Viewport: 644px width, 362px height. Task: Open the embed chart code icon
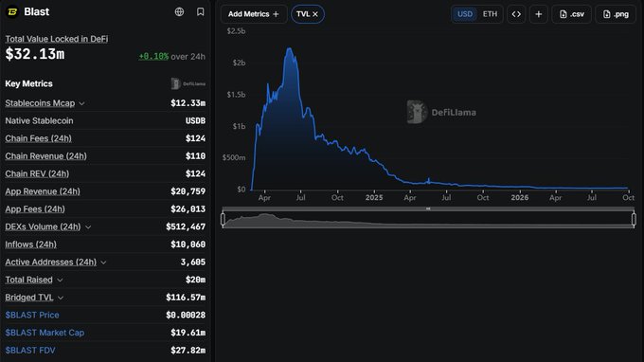(x=516, y=14)
